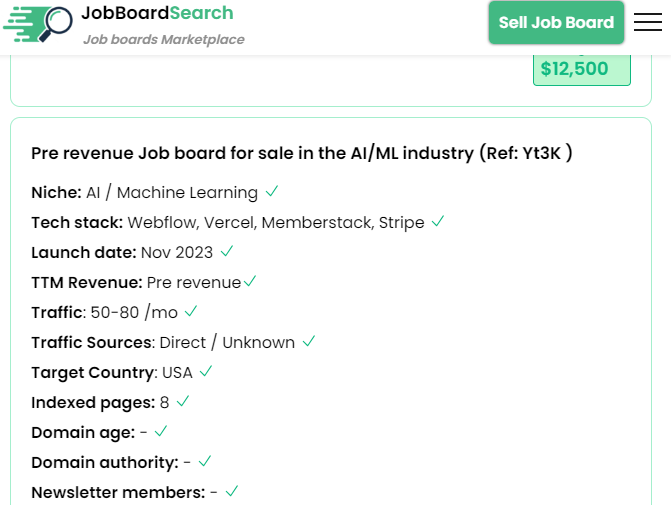Click the JobBoardSearch site title

point(157,13)
